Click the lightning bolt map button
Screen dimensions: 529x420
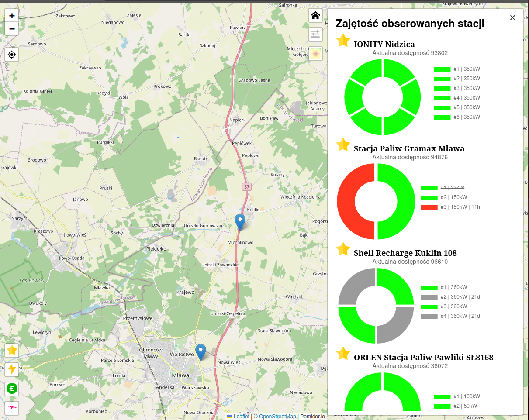click(12, 369)
